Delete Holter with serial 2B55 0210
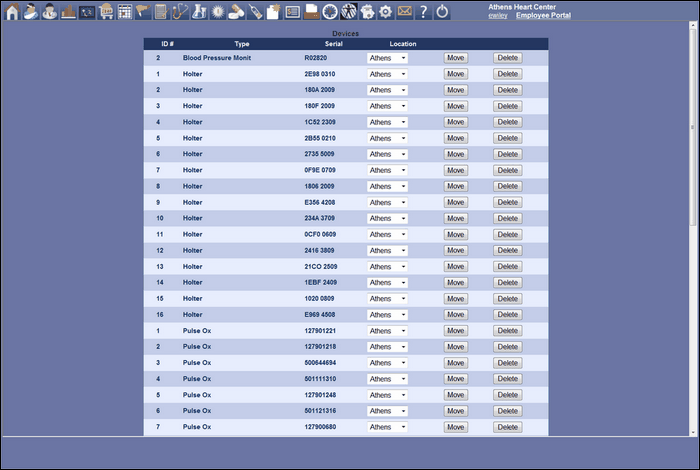The width and height of the screenshot is (700, 470). point(508,138)
